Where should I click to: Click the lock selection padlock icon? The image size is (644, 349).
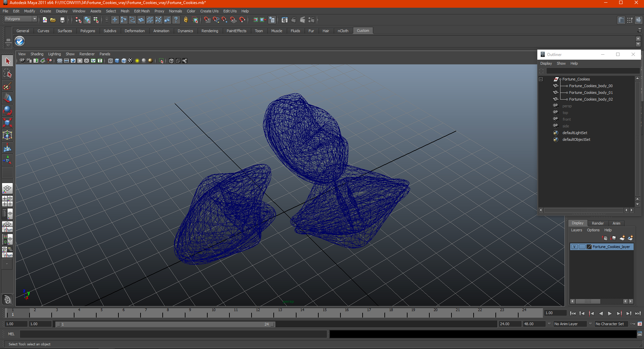click(x=186, y=20)
